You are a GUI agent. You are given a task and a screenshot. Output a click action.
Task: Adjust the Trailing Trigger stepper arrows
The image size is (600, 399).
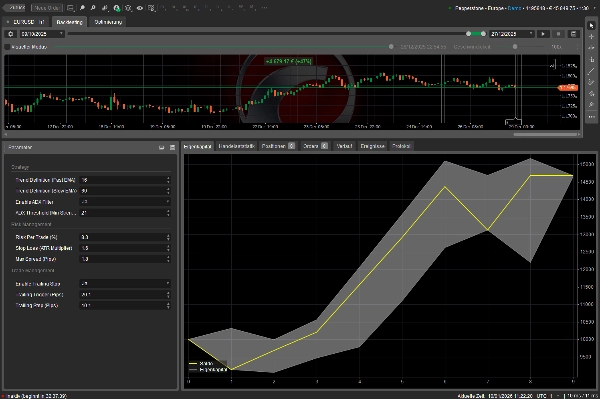coord(168,295)
